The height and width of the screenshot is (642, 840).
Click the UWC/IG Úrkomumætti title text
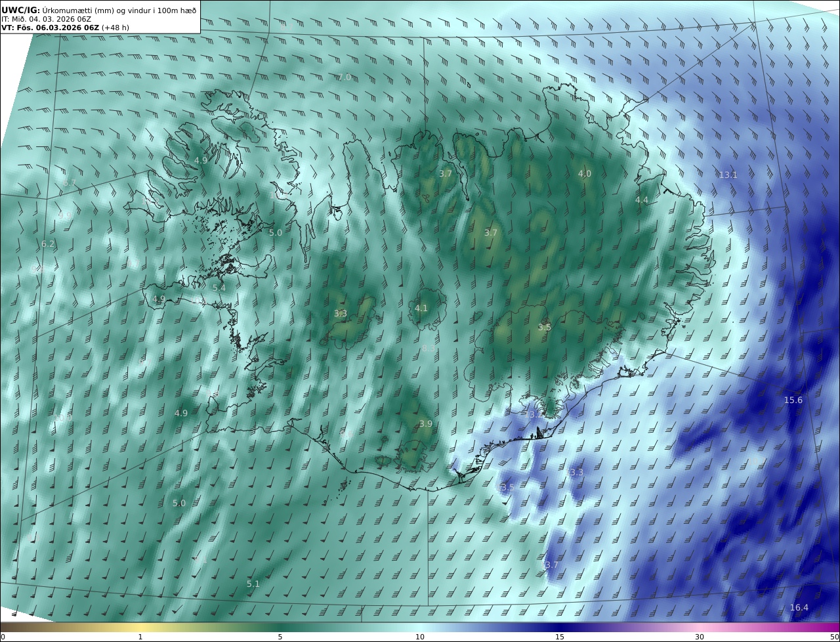click(98, 10)
